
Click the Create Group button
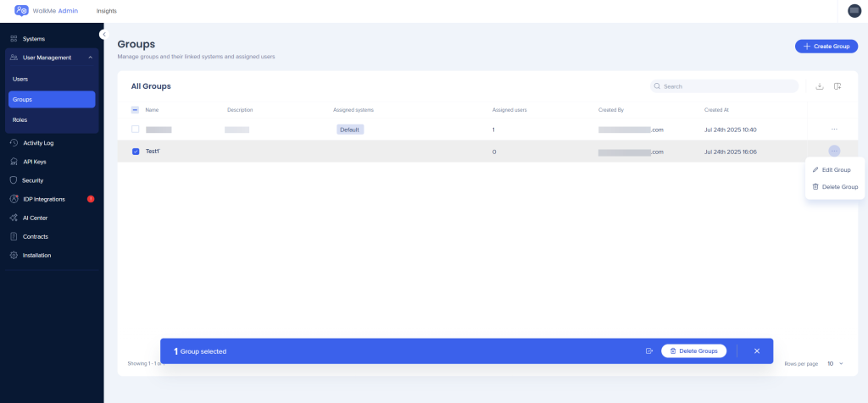coord(826,46)
